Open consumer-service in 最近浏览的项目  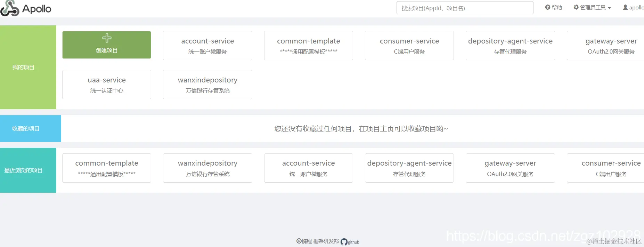coord(605,168)
